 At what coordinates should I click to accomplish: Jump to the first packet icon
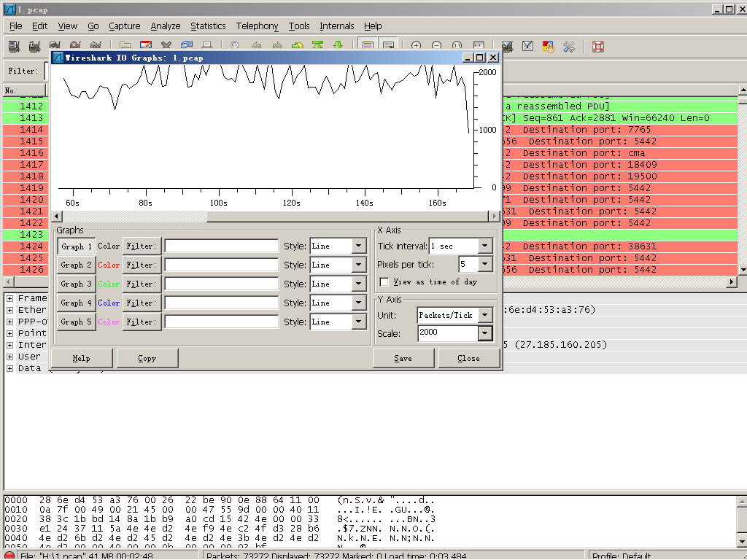[317, 46]
